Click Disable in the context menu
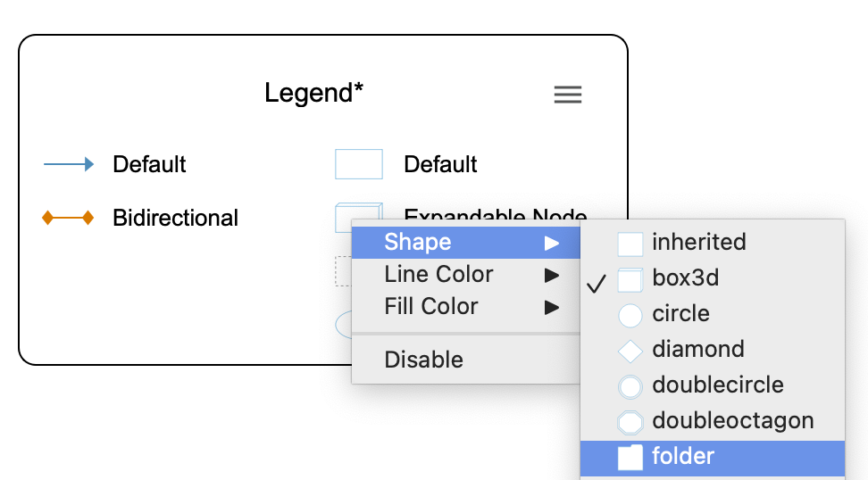Viewport: 868px width, 480px height. click(423, 360)
